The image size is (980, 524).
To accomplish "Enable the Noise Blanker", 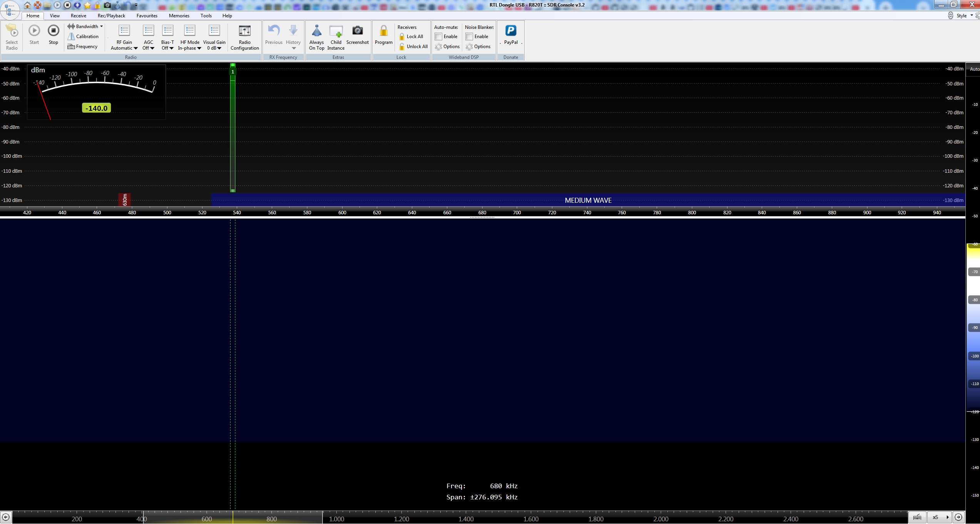I will point(469,37).
